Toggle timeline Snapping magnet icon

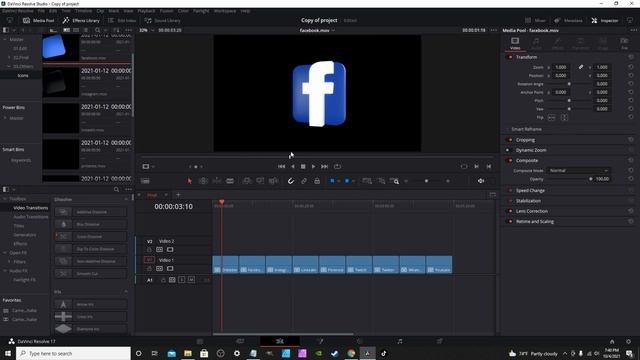[291, 181]
